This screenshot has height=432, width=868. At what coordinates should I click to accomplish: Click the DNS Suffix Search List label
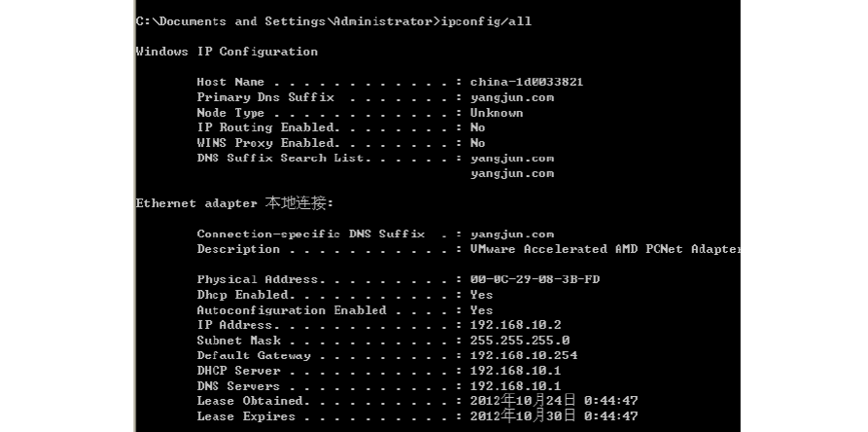coord(275,158)
